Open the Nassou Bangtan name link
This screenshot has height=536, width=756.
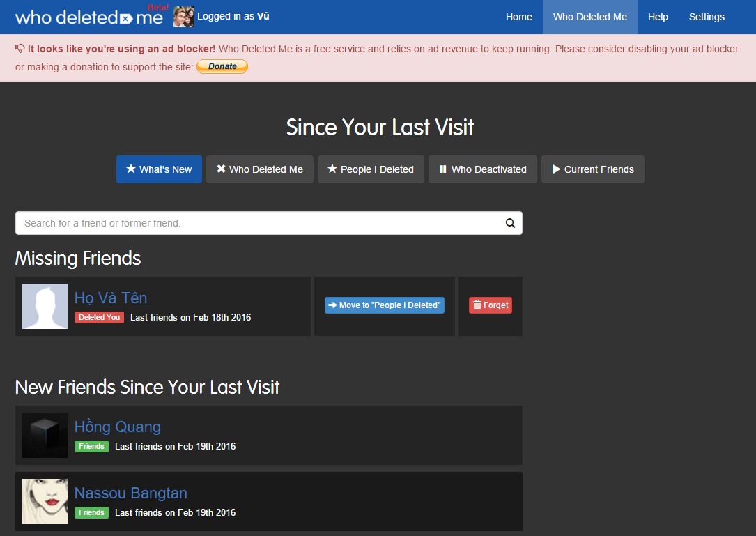tap(131, 493)
